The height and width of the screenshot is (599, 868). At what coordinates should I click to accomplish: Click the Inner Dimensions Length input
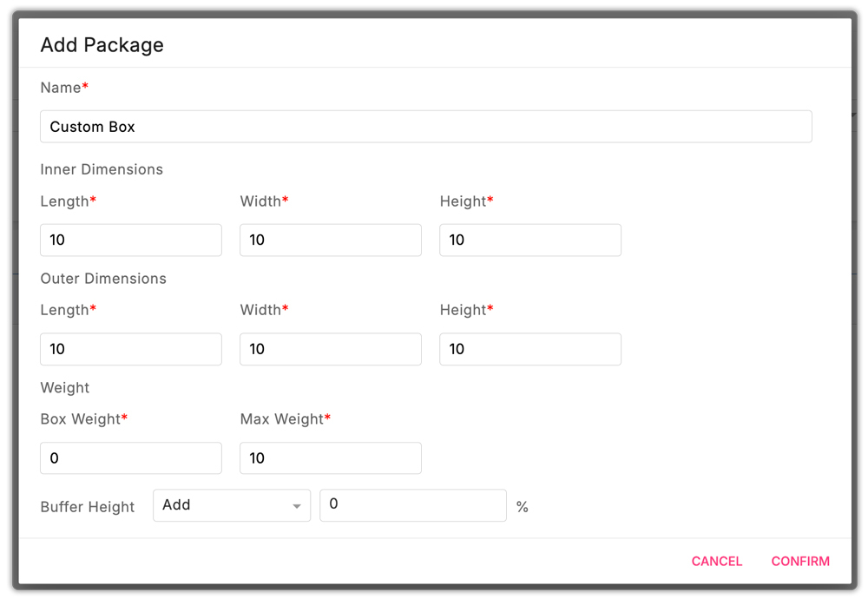pyautogui.click(x=130, y=240)
